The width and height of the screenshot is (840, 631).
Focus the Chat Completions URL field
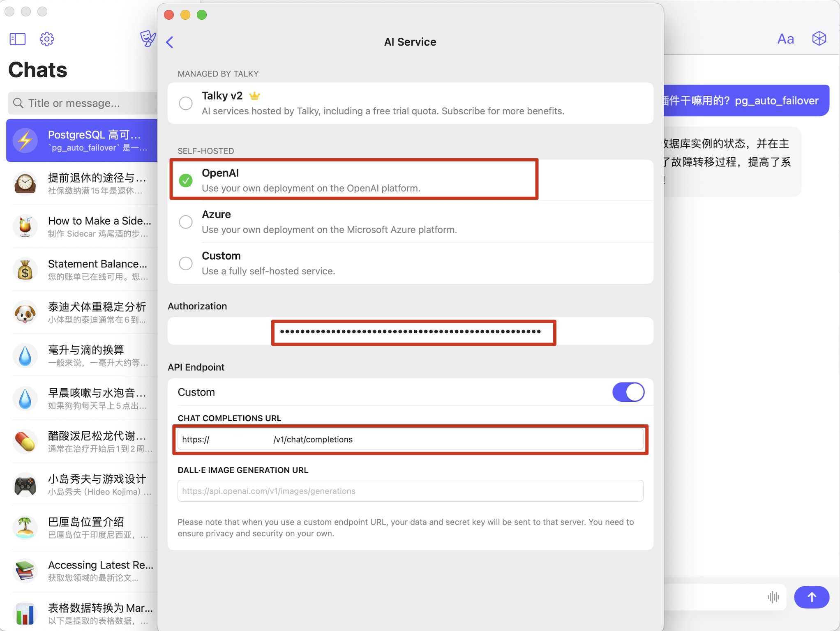(x=411, y=440)
